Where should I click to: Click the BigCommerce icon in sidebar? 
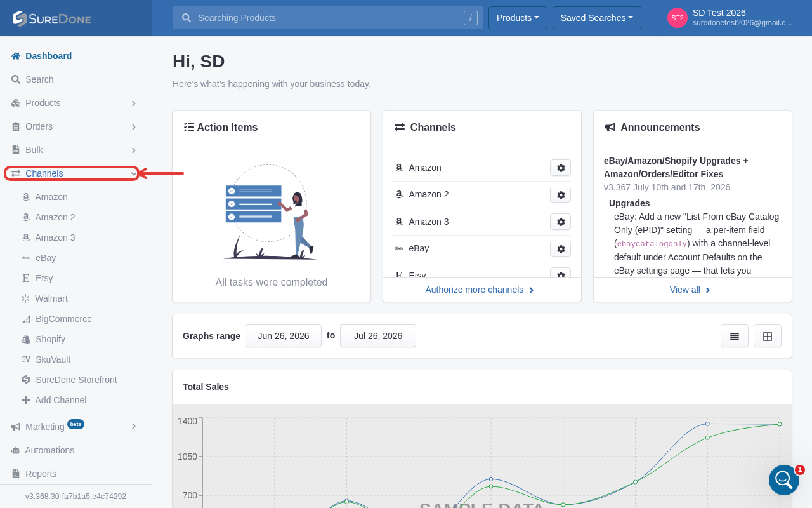tap(26, 319)
